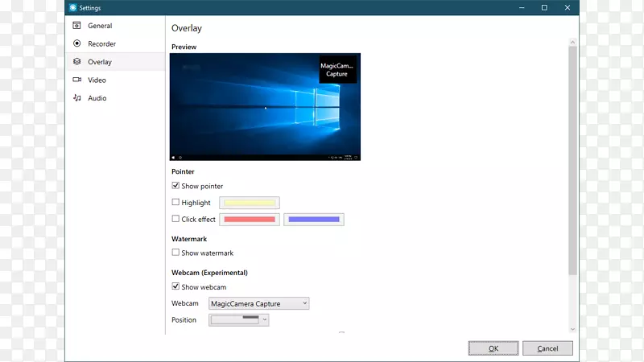The width and height of the screenshot is (644, 362).
Task: Uncheck the Show webcam option
Action: click(176, 287)
